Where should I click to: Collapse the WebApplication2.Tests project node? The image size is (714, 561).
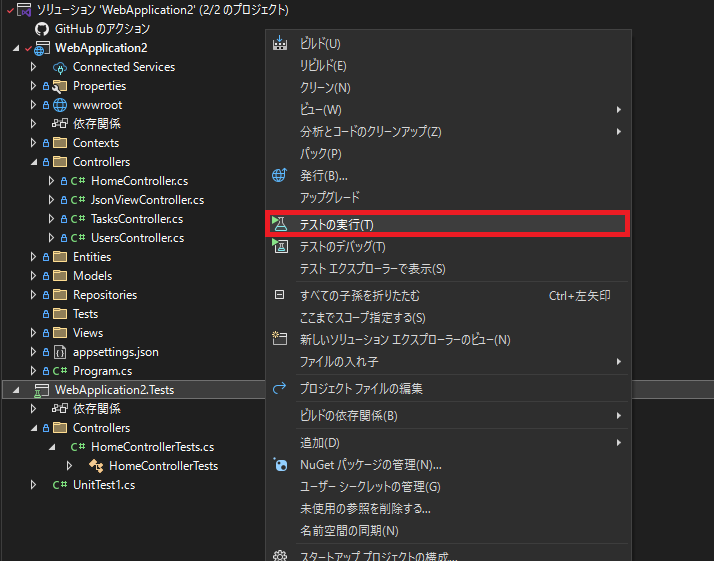coord(16,390)
